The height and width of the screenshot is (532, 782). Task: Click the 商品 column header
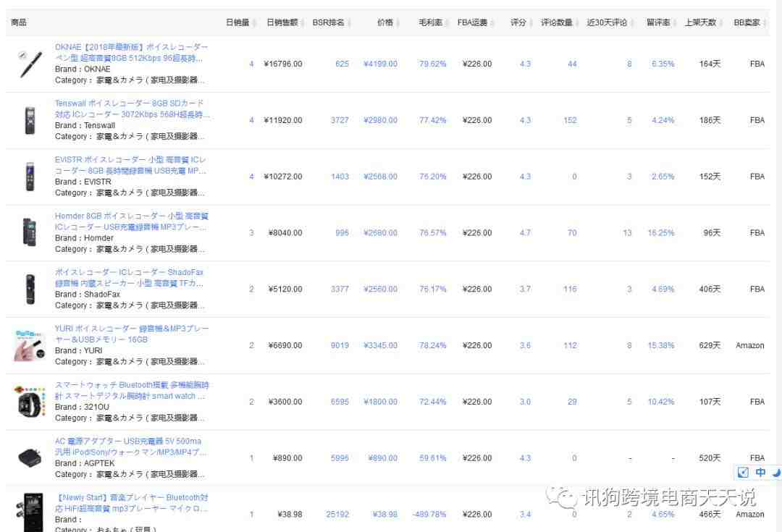pos(18,22)
